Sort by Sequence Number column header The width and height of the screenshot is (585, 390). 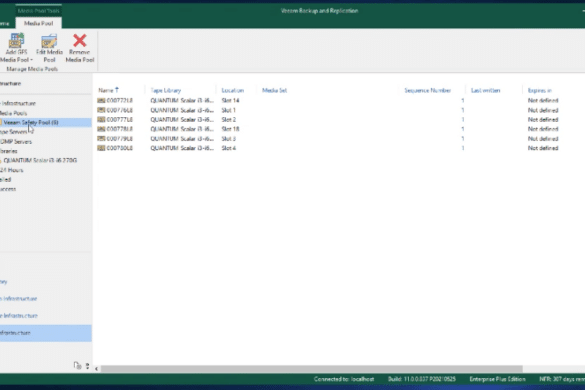[x=428, y=90]
